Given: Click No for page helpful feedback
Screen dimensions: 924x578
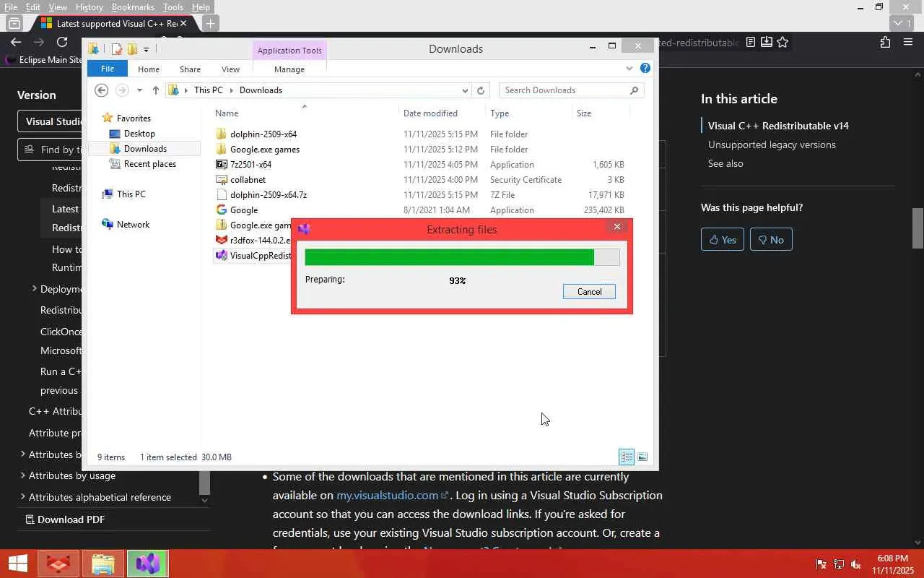Looking at the screenshot, I should tap(771, 240).
